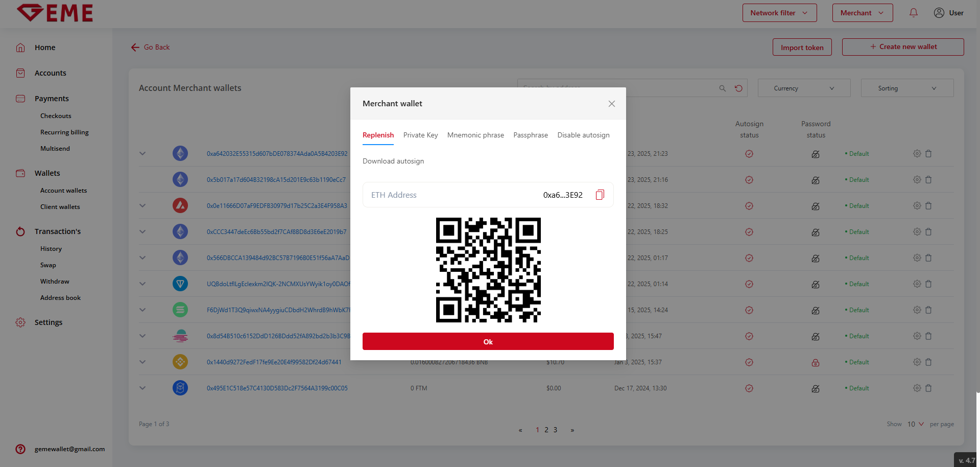Click the red locked password icon
Screen dimensions: 980x467
815,363
